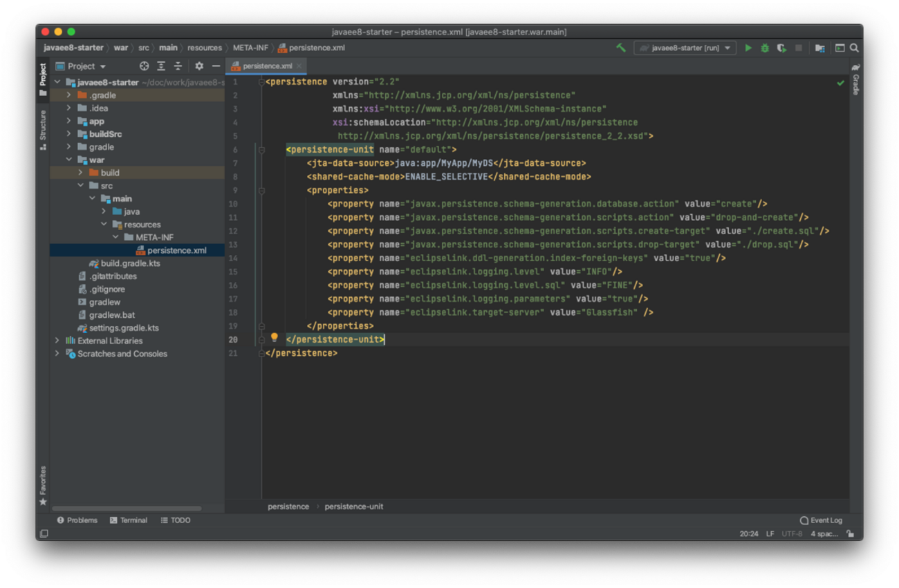Open Project panel gear options
The height and width of the screenshot is (588, 899).
199,66
